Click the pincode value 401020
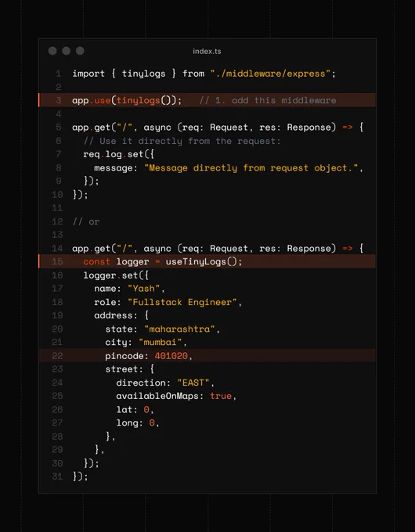The height and width of the screenshot is (532, 415). pyautogui.click(x=171, y=355)
